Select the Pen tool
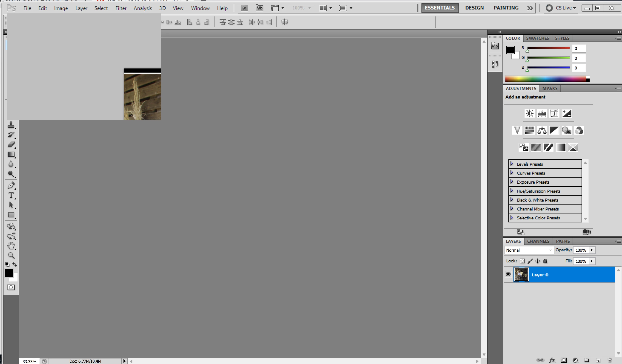The width and height of the screenshot is (622, 364). click(11, 185)
